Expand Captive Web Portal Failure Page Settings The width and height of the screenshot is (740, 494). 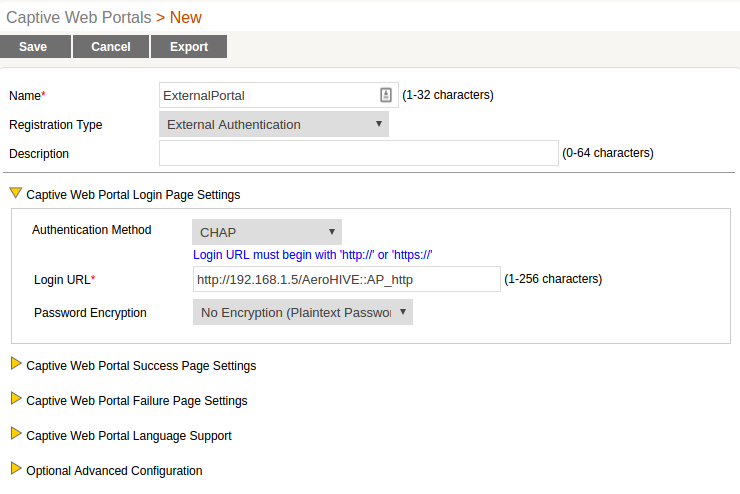tap(16, 400)
